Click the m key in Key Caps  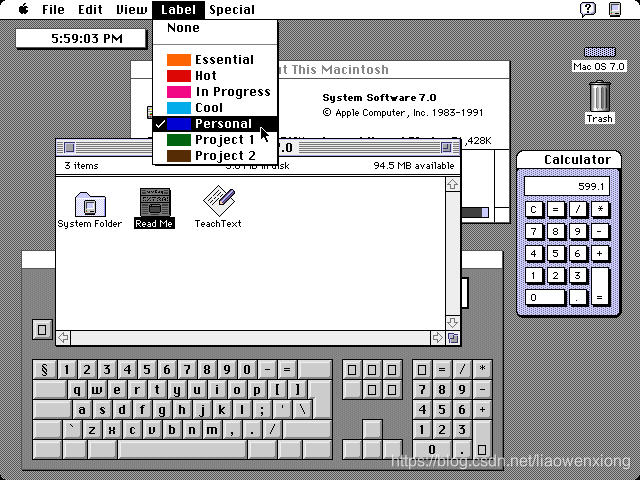[212, 430]
